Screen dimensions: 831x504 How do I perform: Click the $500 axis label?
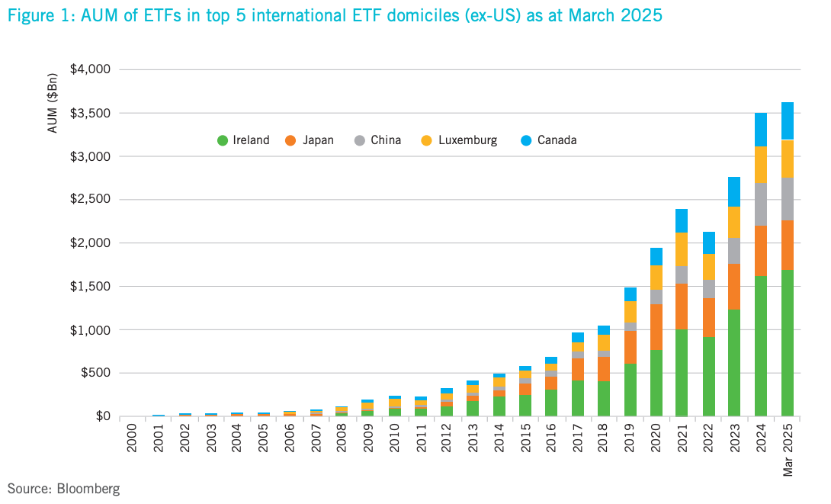point(95,373)
